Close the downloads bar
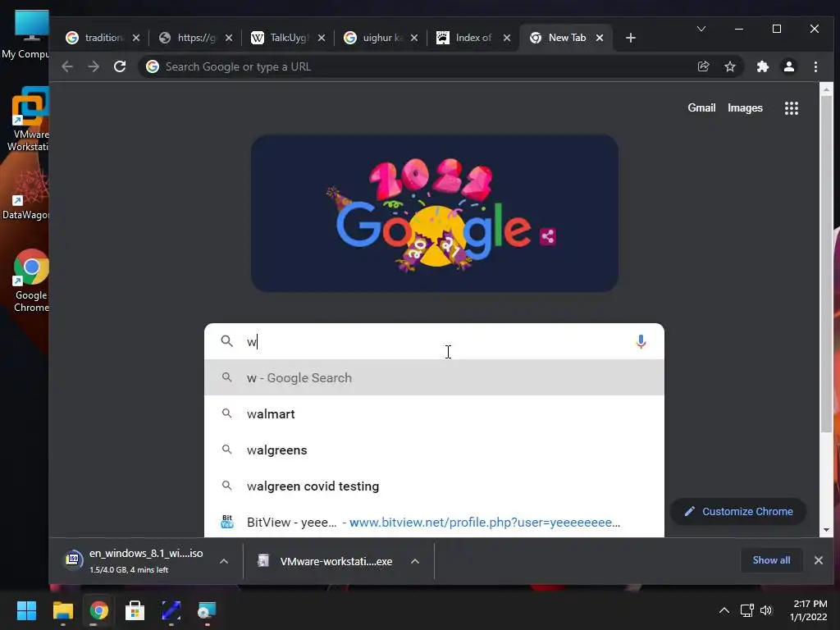Viewport: 840px width, 630px height. pos(818,560)
